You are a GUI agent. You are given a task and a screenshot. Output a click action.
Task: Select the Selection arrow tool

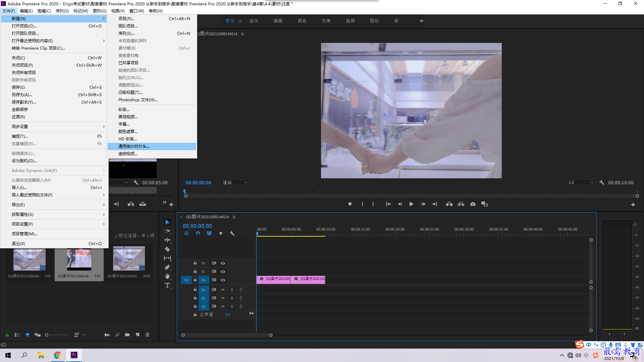pos(167,222)
